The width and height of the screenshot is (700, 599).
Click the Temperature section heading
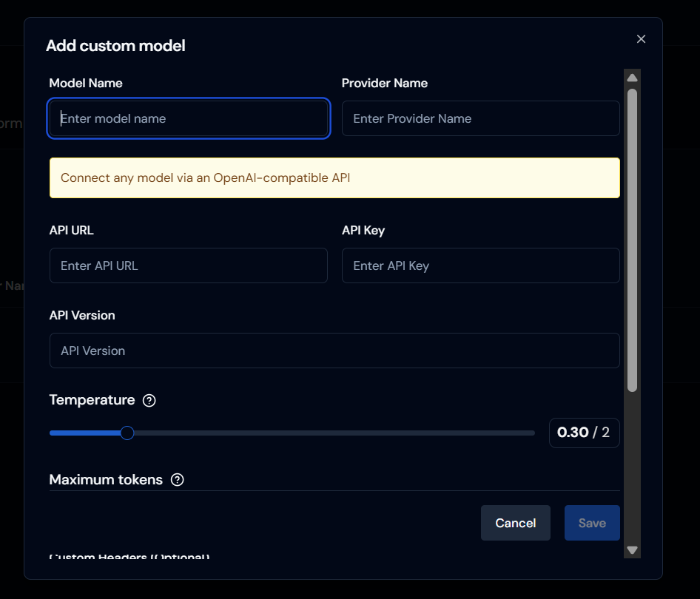92,400
